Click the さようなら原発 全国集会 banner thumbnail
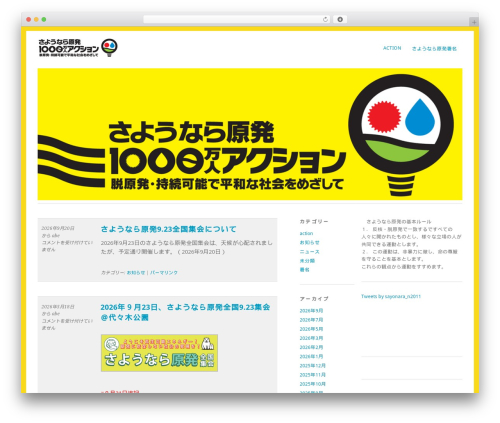This screenshot has height=423, width=500. (159, 353)
